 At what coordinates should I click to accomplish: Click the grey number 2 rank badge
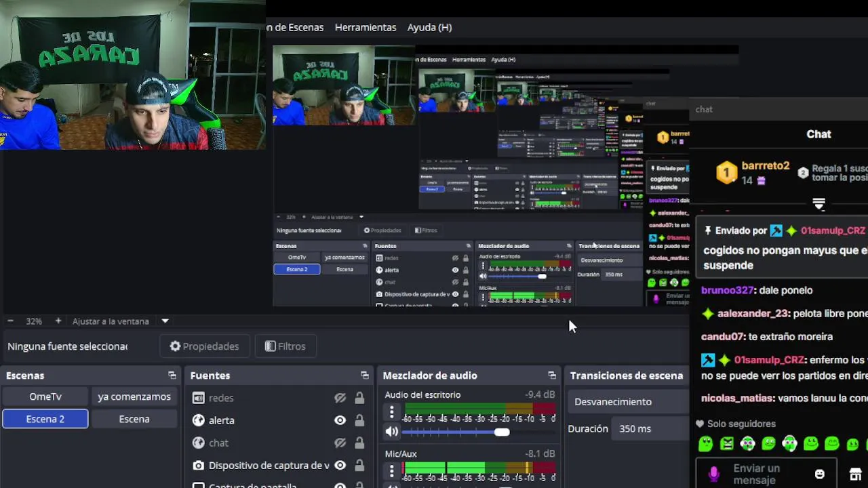pyautogui.click(x=803, y=173)
